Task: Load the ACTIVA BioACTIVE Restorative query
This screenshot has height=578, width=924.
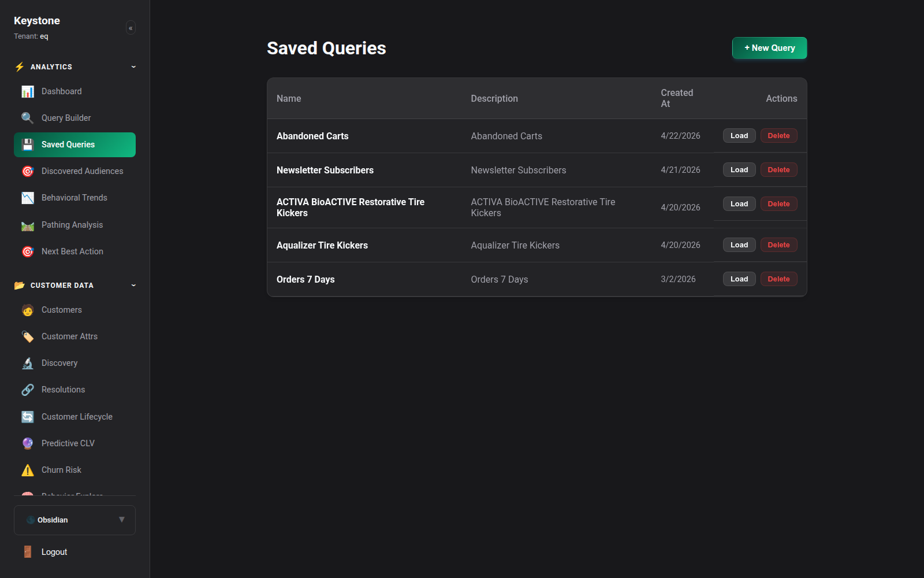Action: [x=739, y=204]
